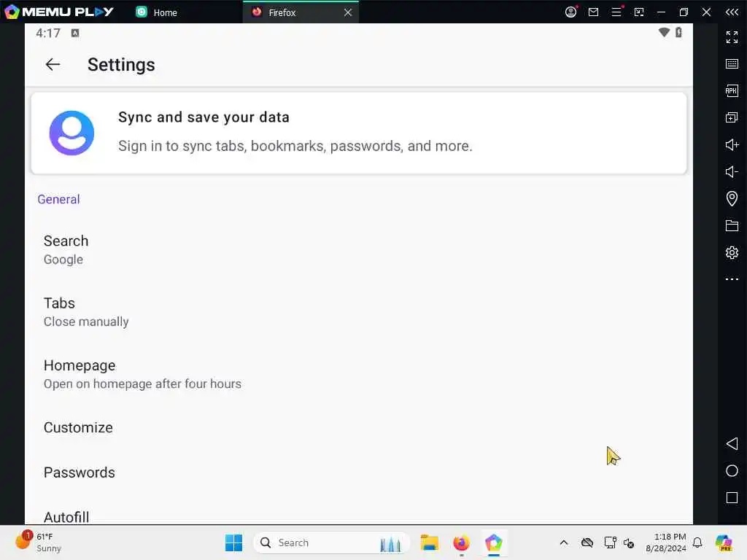Viewport: 747px width, 560px height.
Task: Click the Install APK icon
Action: [x=732, y=90]
